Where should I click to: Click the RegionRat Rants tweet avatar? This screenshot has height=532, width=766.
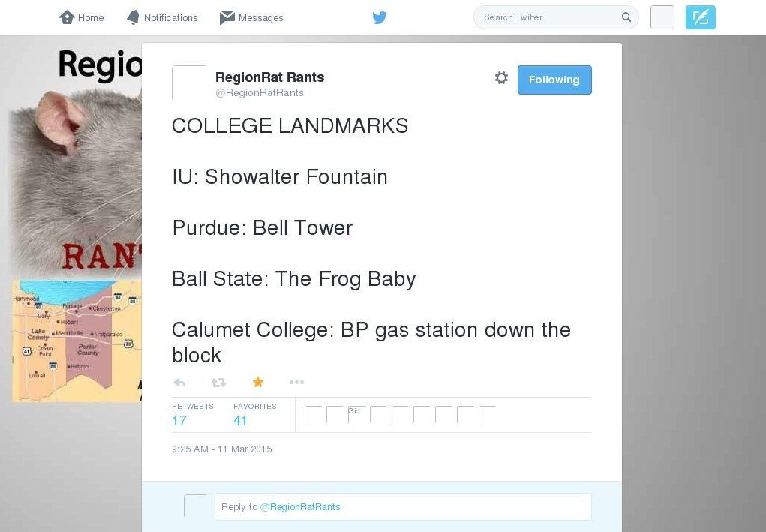click(189, 83)
